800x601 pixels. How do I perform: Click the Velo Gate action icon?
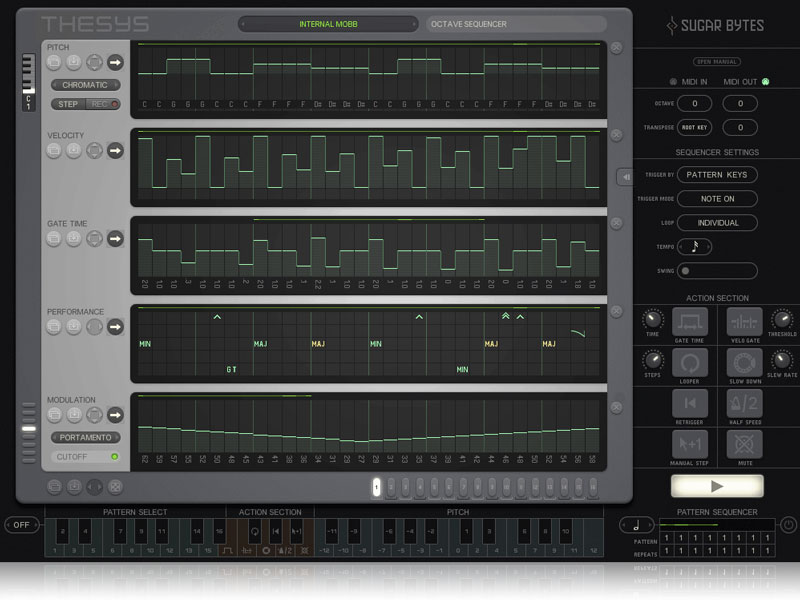[x=743, y=321]
